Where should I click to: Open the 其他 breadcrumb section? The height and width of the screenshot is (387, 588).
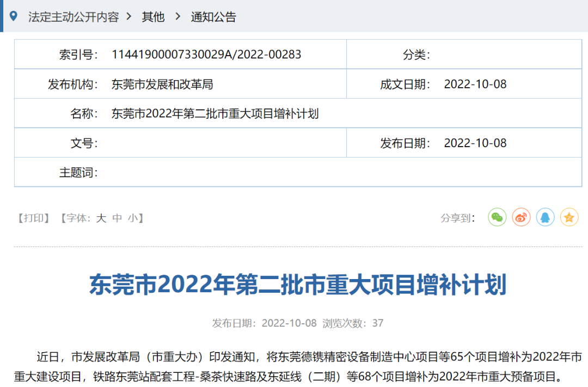(152, 17)
